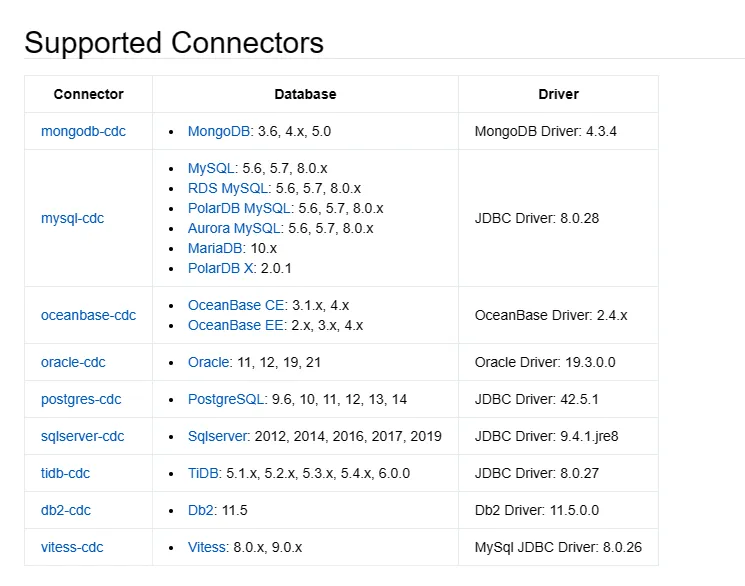Open the RDS MySQL database link
Image resolution: width=745 pixels, height=586 pixels.
(228, 188)
